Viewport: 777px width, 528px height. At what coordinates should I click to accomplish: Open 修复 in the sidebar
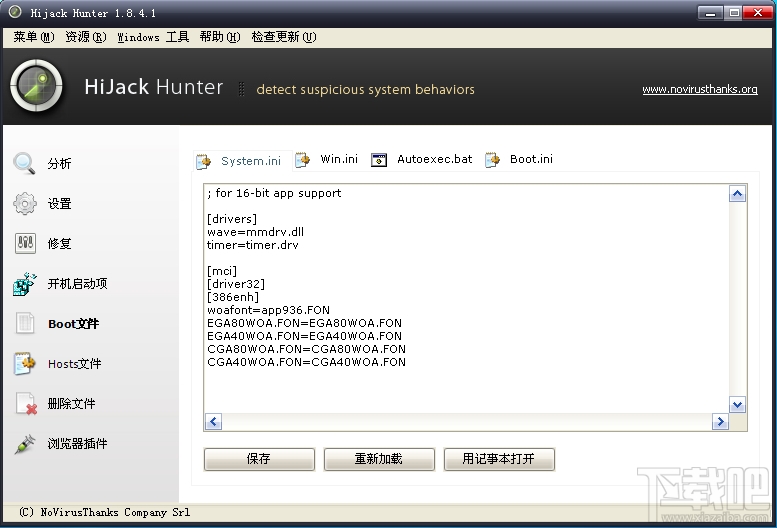[x=59, y=244]
